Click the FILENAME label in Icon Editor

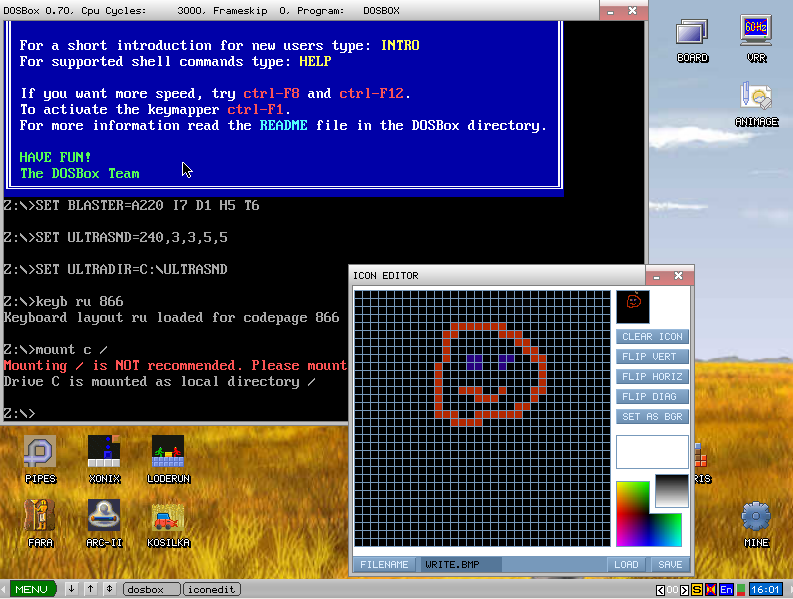[x=384, y=565]
